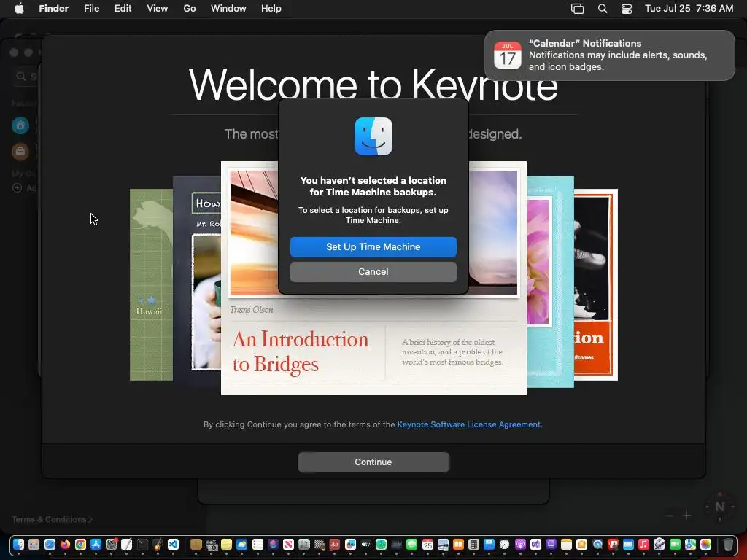This screenshot has width=747, height=560.
Task: Click the Keynote icon in the Dock
Action: tap(489, 544)
